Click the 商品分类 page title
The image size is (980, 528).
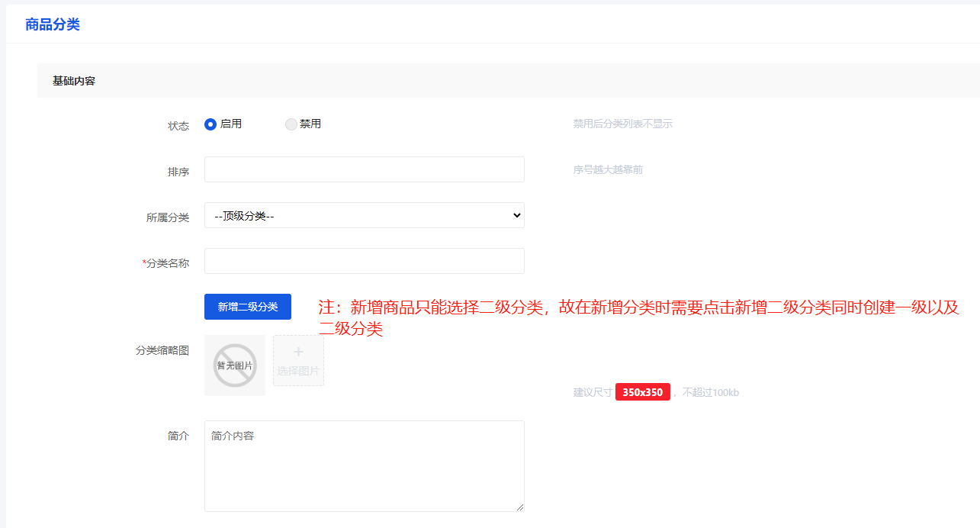coord(53,24)
